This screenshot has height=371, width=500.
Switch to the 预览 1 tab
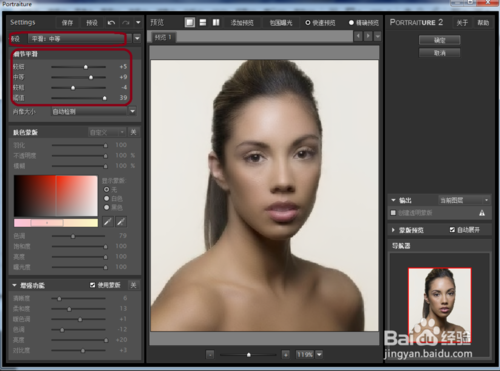163,37
